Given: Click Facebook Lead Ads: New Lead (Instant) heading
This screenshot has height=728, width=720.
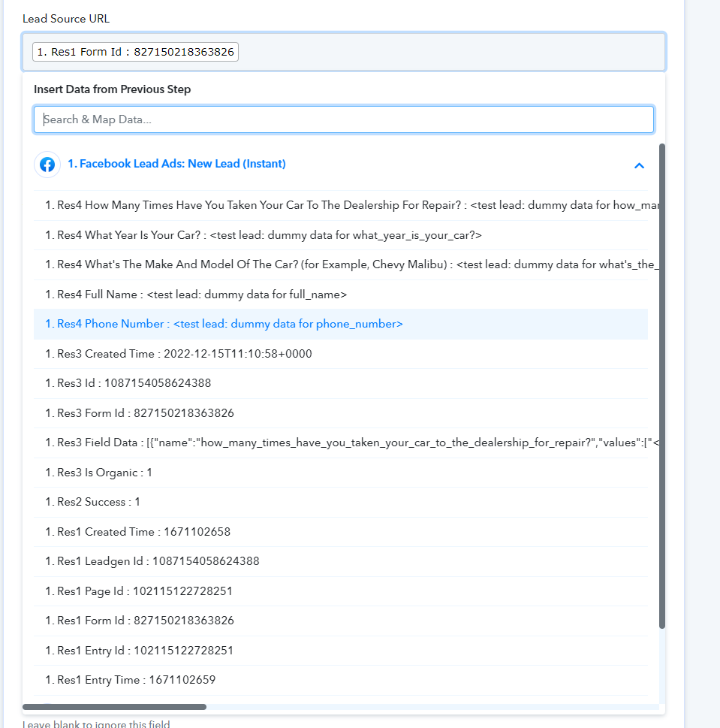Looking at the screenshot, I should coord(176,164).
